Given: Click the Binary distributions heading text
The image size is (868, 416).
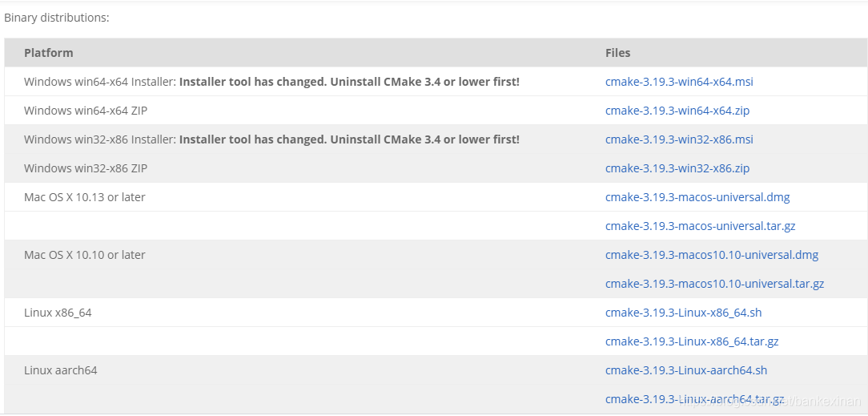Looking at the screenshot, I should [x=57, y=18].
